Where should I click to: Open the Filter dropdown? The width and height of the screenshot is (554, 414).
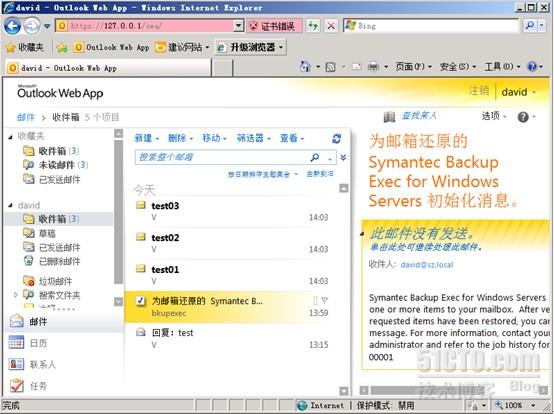tap(253, 138)
